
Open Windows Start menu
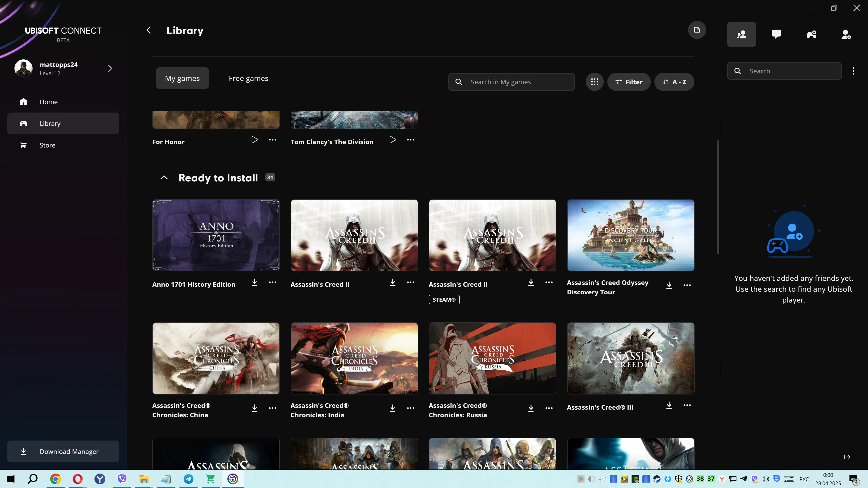[11, 479]
